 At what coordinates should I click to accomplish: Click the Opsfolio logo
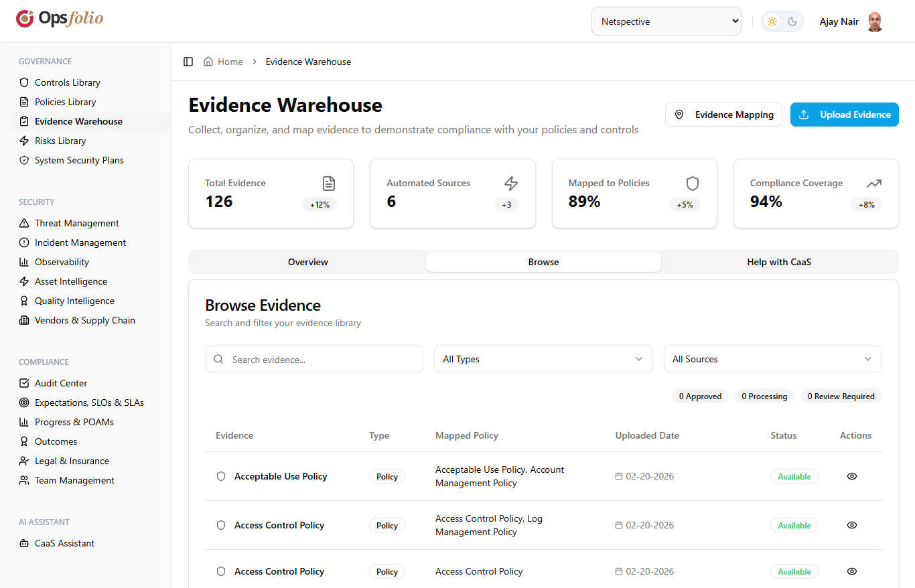pyautogui.click(x=59, y=18)
